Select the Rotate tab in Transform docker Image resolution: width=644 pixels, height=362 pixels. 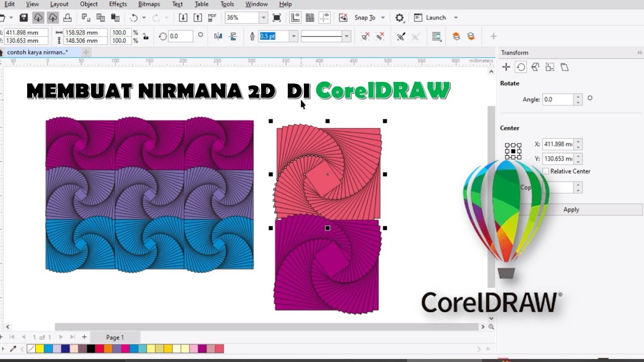click(521, 67)
